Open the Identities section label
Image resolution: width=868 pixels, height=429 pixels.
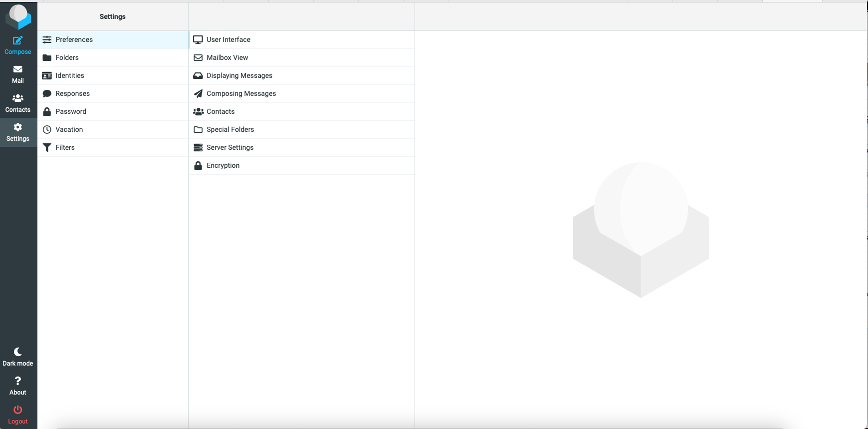(x=70, y=75)
